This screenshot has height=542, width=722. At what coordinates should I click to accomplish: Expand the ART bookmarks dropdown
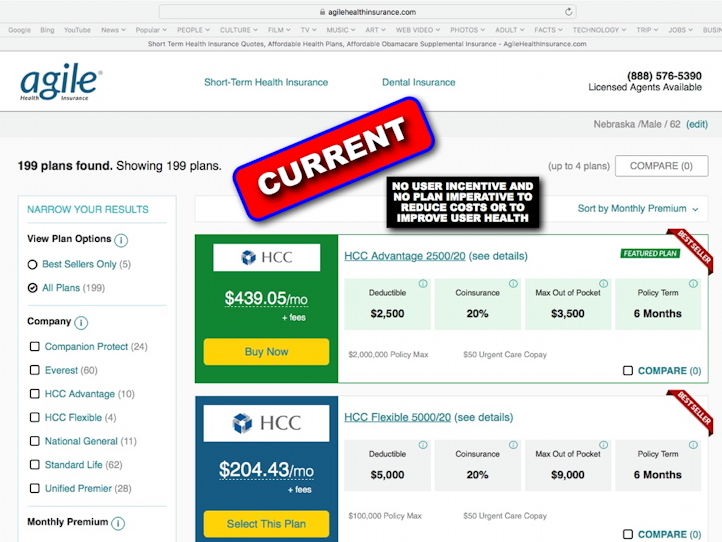[375, 30]
